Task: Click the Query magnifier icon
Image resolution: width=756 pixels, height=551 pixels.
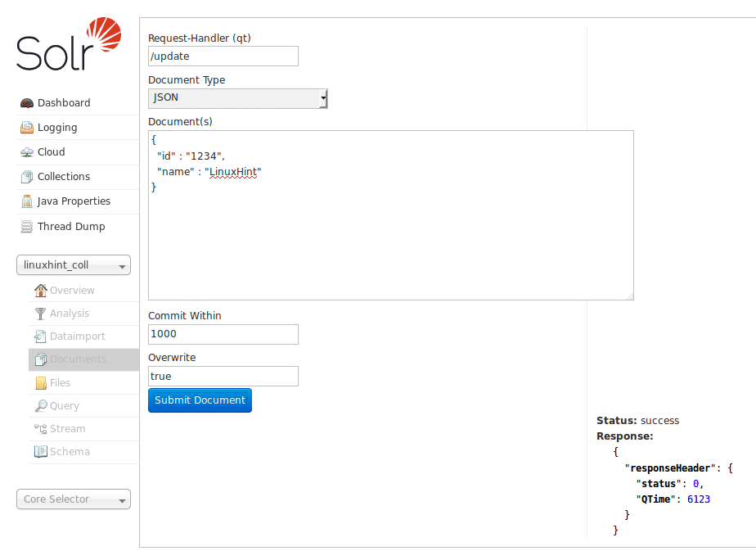Action: tap(40, 406)
